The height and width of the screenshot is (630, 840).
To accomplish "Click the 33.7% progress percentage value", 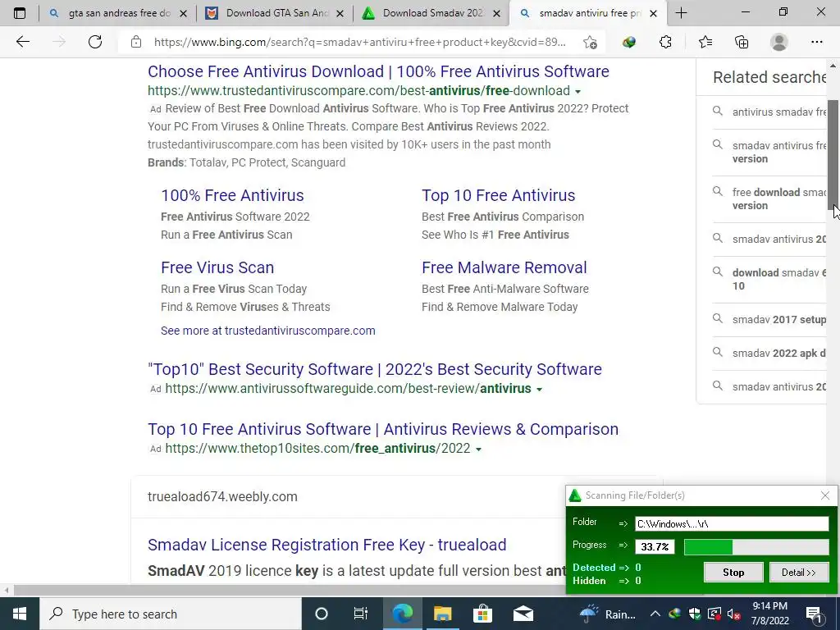I will point(655,546).
